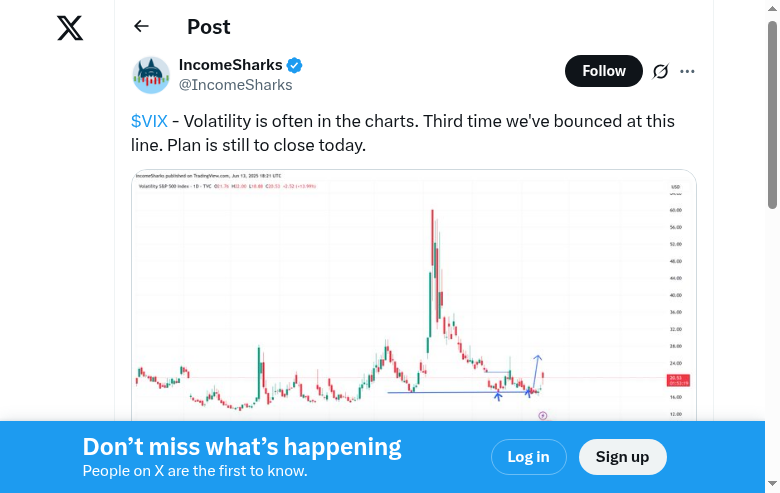Viewport: 780px width, 493px height.
Task: Click the red price label on chart
Action: point(677,380)
